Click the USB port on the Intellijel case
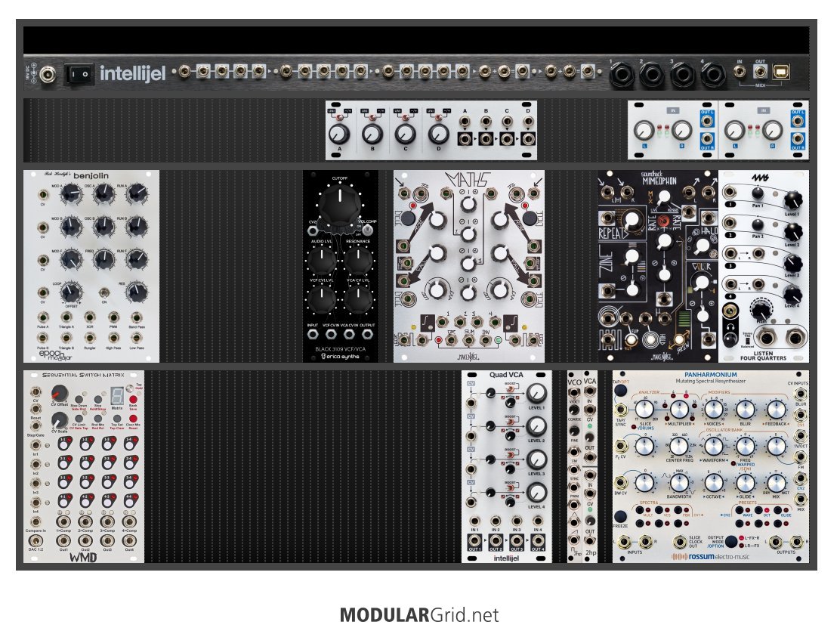The image size is (840, 631). click(781, 72)
